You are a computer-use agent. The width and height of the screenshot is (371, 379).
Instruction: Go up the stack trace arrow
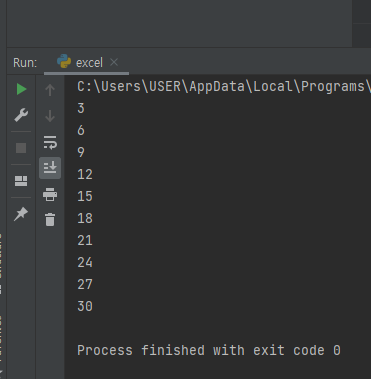[50, 90]
